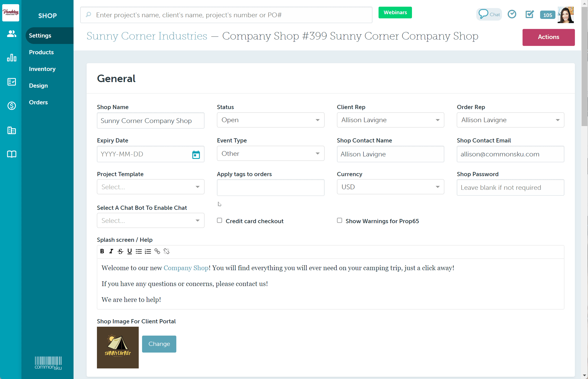Open the calendar picker for Expiry Date
Image resolution: width=588 pixels, height=379 pixels.
tap(196, 154)
